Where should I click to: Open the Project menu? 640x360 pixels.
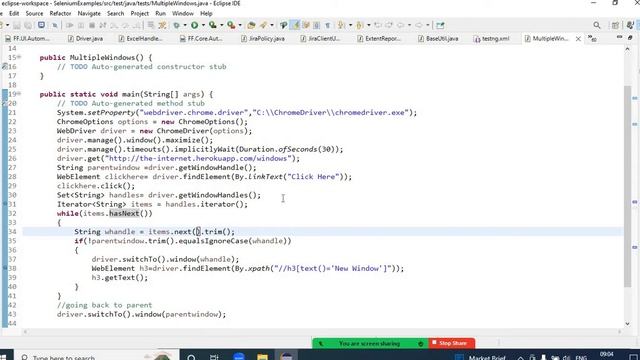[140, 13]
